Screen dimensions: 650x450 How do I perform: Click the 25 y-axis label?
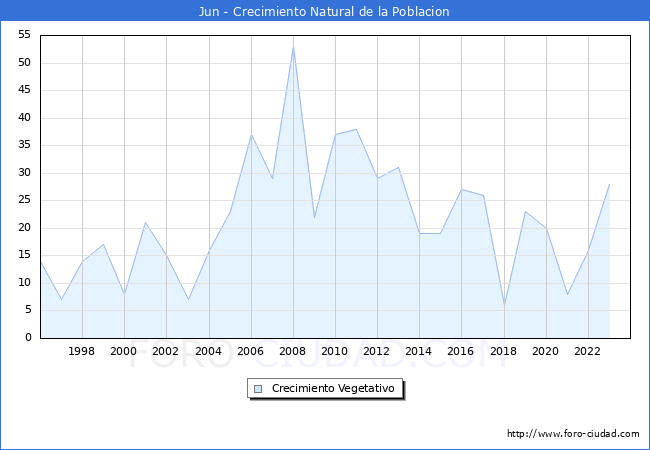pos(24,200)
